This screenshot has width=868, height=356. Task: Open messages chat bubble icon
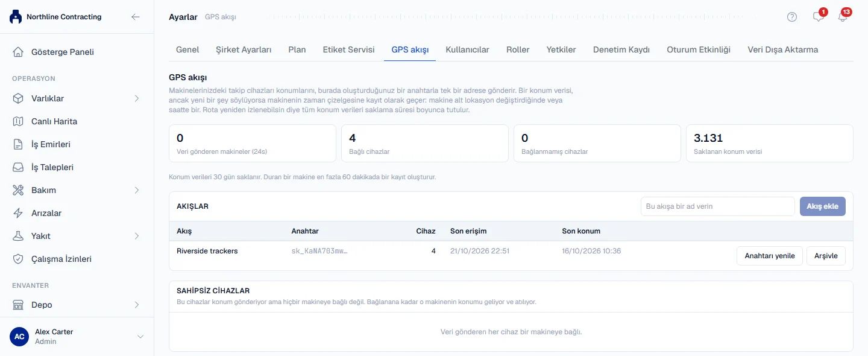[818, 17]
